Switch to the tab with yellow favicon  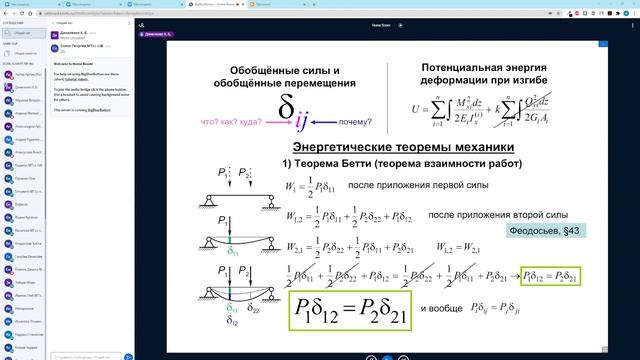(x=277, y=4)
